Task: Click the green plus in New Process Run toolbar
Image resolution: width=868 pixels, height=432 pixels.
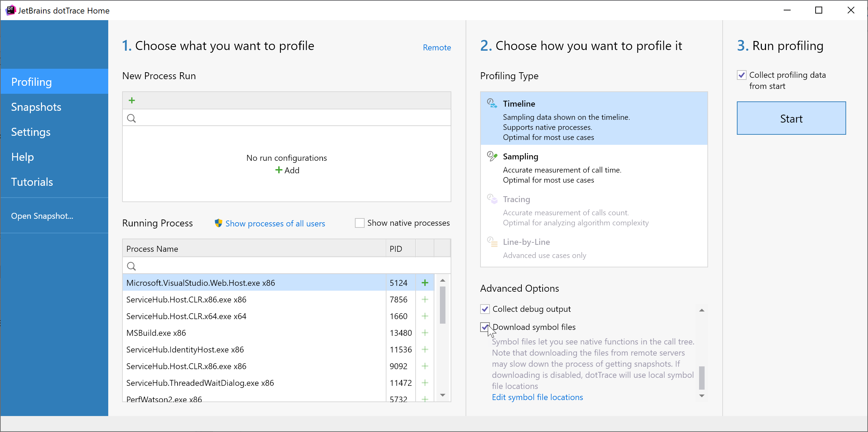Action: point(132,101)
